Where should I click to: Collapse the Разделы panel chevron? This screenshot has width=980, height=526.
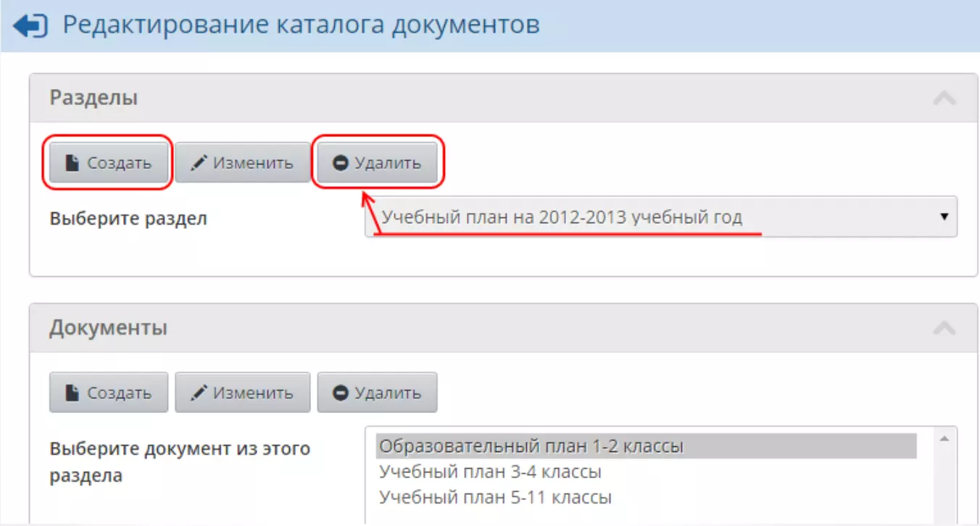(944, 98)
